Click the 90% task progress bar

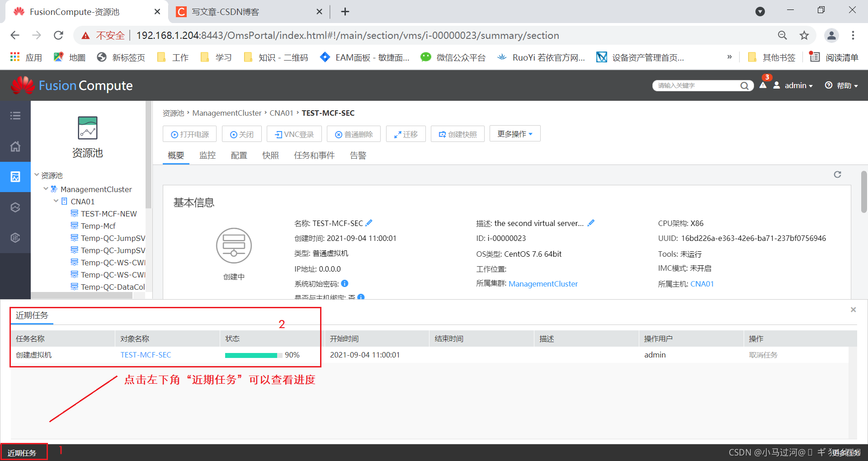coord(251,355)
